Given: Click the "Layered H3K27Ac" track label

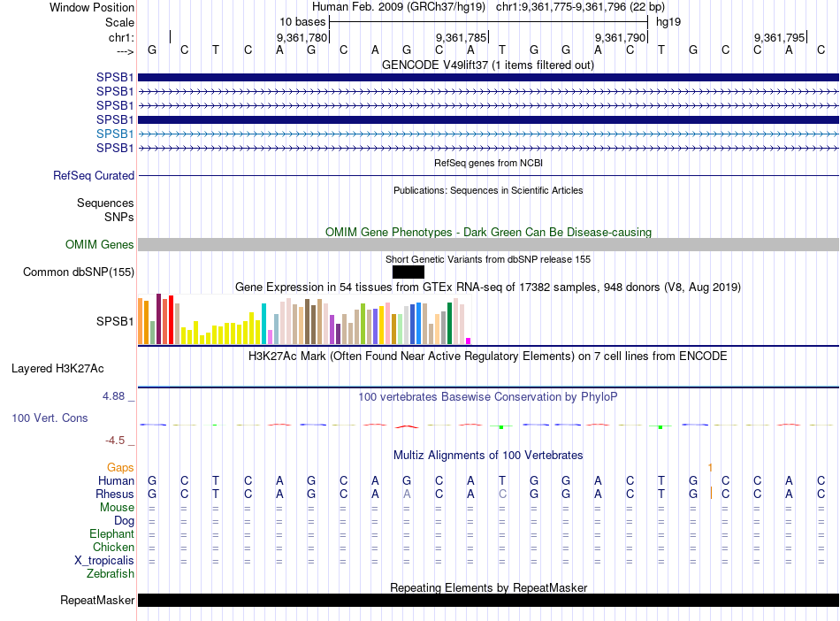Looking at the screenshot, I should (x=57, y=368).
